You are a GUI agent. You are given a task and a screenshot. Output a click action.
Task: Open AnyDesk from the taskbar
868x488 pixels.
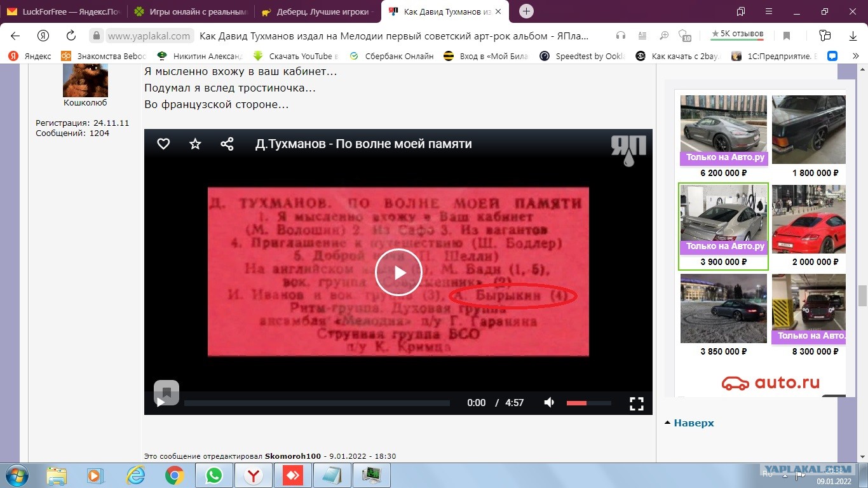point(293,475)
